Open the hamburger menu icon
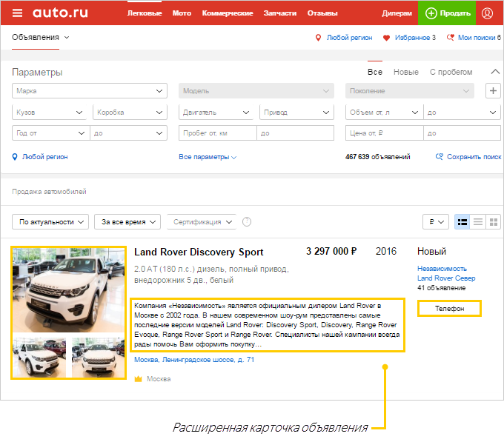Image resolution: width=504 pixels, height=442 pixels. click(x=17, y=13)
